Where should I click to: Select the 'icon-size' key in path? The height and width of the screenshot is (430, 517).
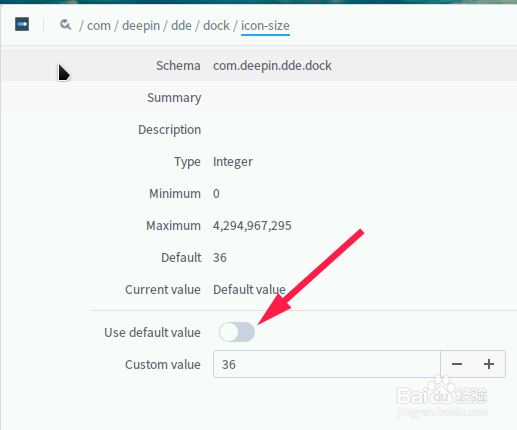tap(265, 26)
